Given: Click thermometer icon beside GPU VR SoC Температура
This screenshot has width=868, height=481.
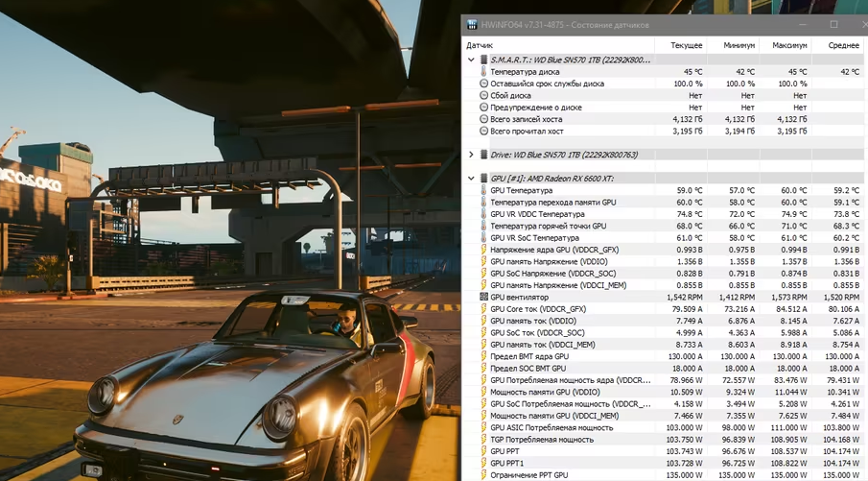Looking at the screenshot, I should click(x=483, y=238).
